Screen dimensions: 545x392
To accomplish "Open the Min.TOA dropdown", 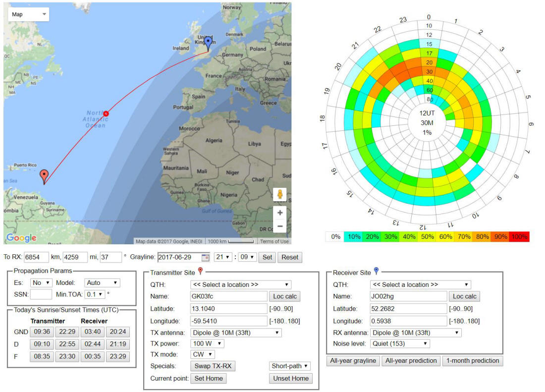I will point(95,294).
